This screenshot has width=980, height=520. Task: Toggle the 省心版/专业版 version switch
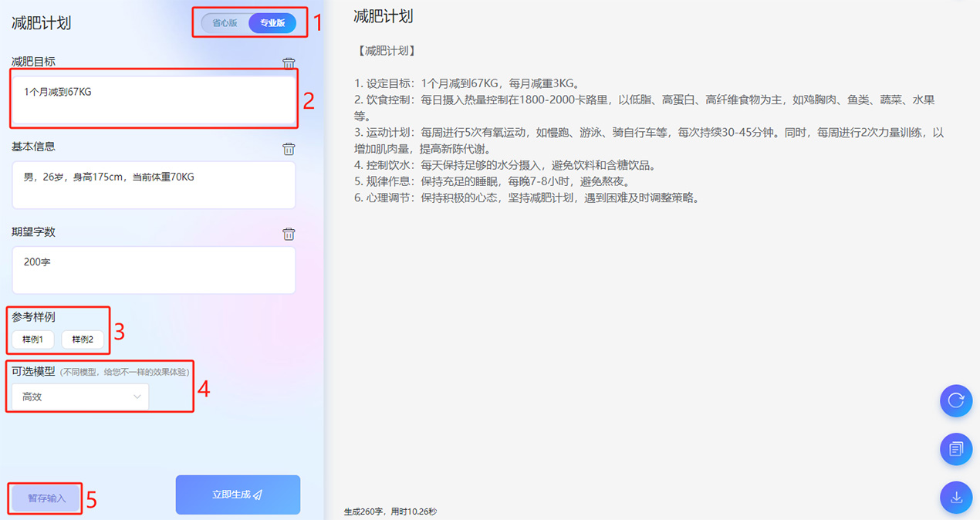click(248, 22)
